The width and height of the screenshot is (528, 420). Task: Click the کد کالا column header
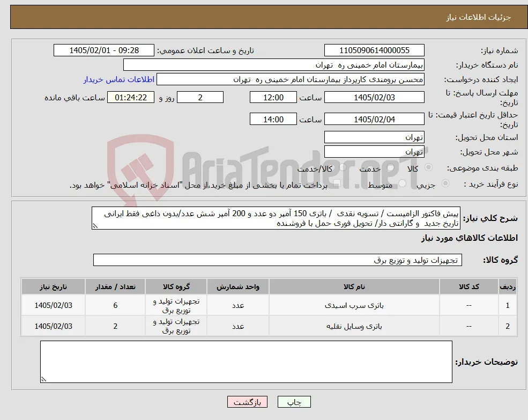tap(468, 286)
